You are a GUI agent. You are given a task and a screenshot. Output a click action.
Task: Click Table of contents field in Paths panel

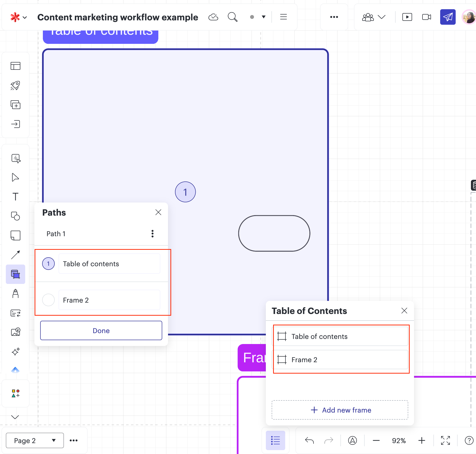[109, 264]
